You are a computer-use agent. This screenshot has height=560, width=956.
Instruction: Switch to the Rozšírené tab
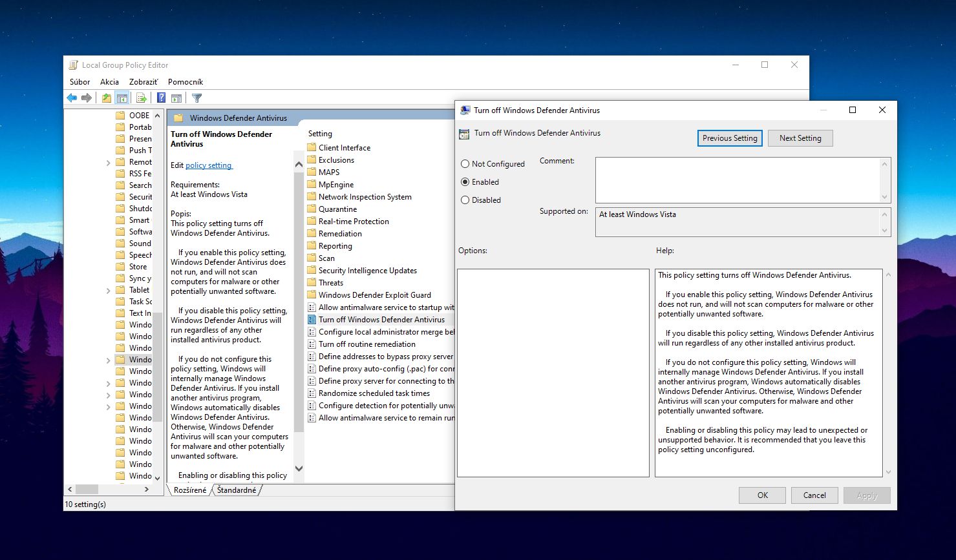pyautogui.click(x=190, y=490)
